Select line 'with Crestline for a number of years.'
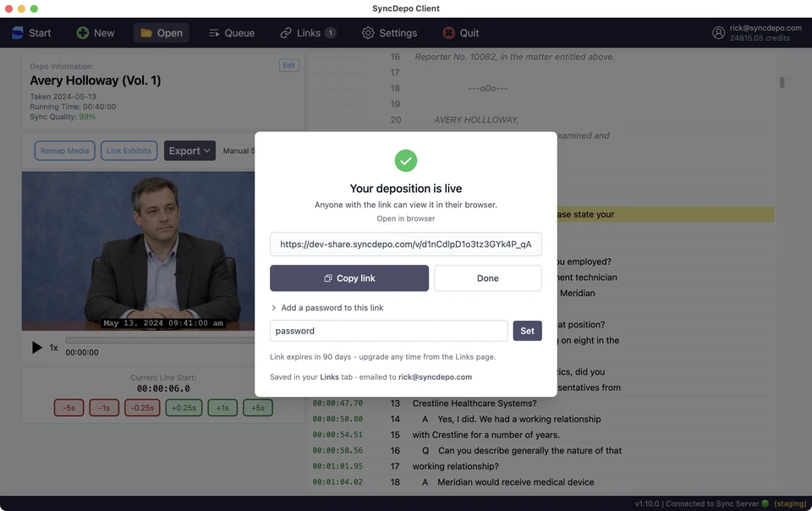This screenshot has height=511, width=812. (486, 435)
